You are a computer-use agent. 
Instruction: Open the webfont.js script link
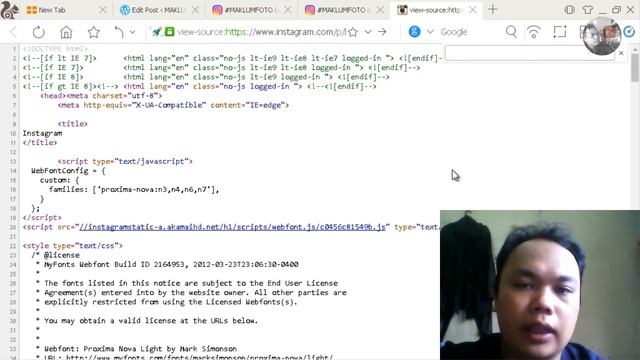click(x=232, y=227)
